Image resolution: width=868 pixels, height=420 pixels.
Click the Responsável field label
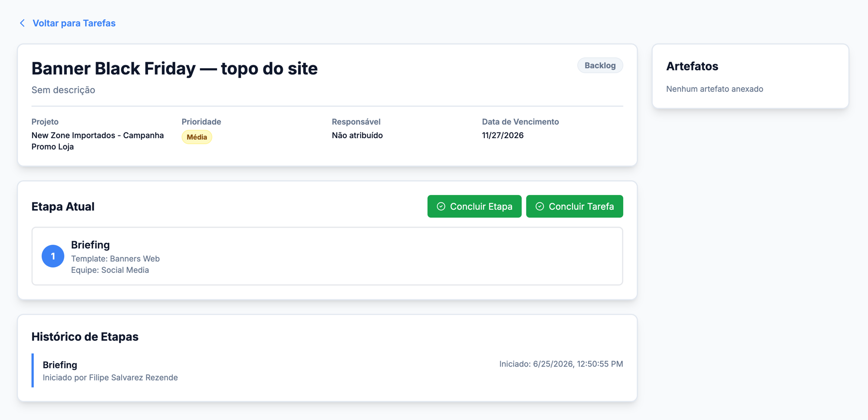coord(356,122)
